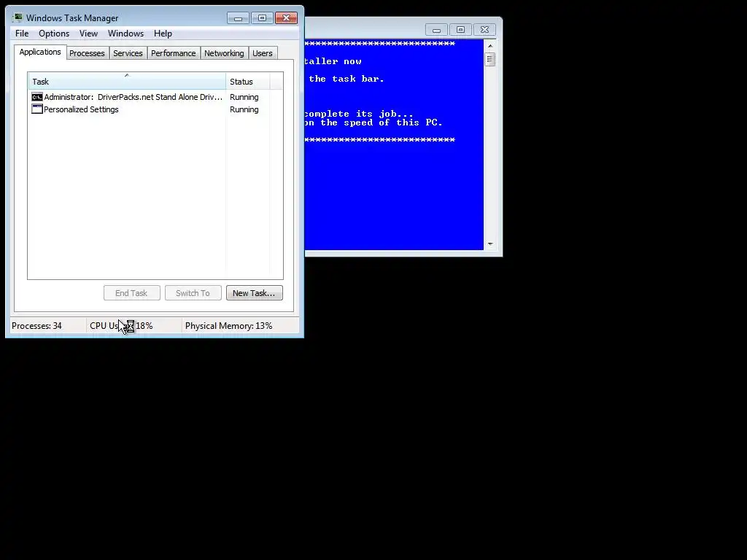
Task: Switch to the Performance tab
Action: [174, 53]
